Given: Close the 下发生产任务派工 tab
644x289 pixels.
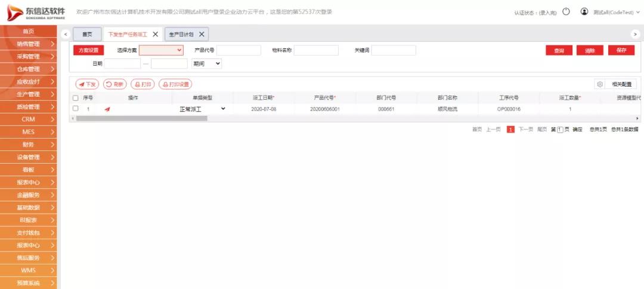Looking at the screenshot, I should click(156, 35).
